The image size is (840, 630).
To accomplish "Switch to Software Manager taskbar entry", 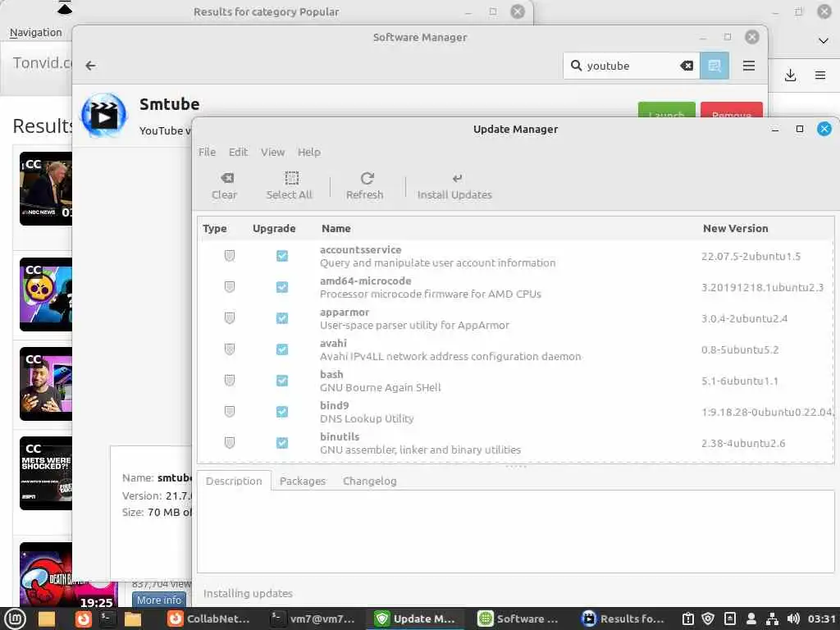I will 519,619.
